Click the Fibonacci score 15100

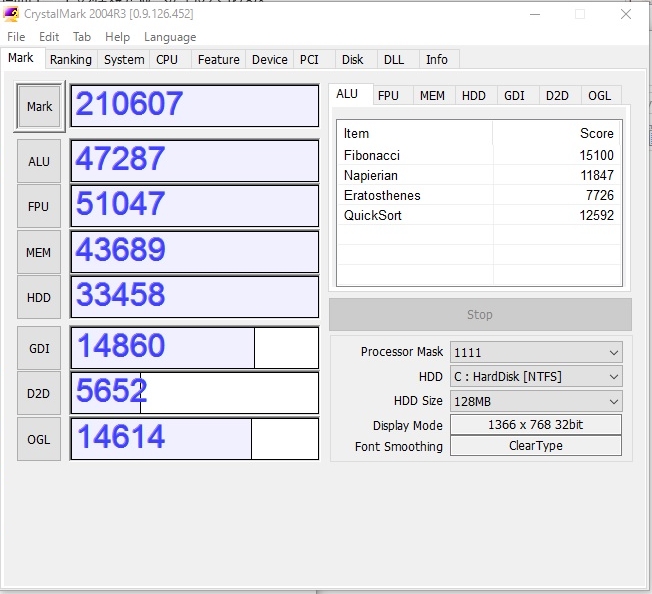(x=597, y=155)
